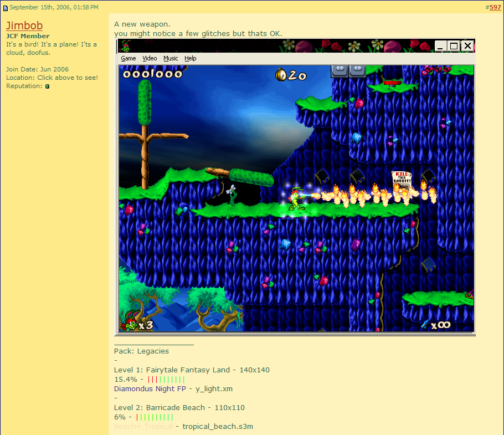Click Level 1: Fairytale Fantasy Land text
Screen dimensions: 504x435
click(x=172, y=370)
